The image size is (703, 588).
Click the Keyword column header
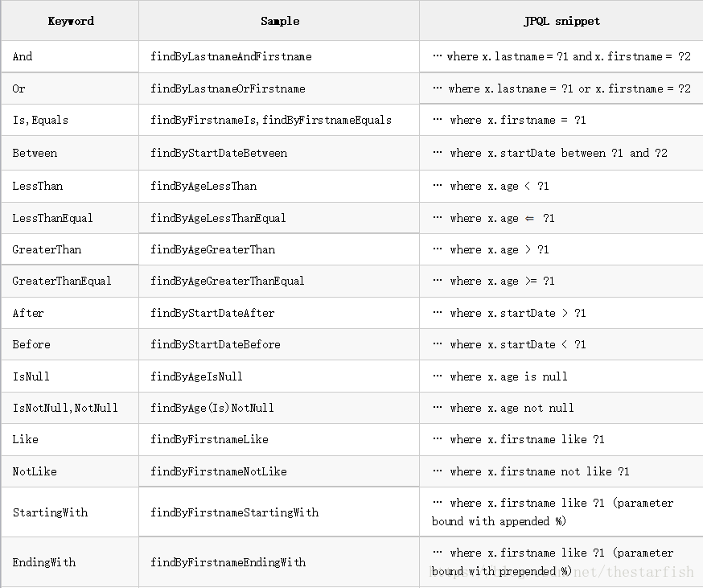71,21
